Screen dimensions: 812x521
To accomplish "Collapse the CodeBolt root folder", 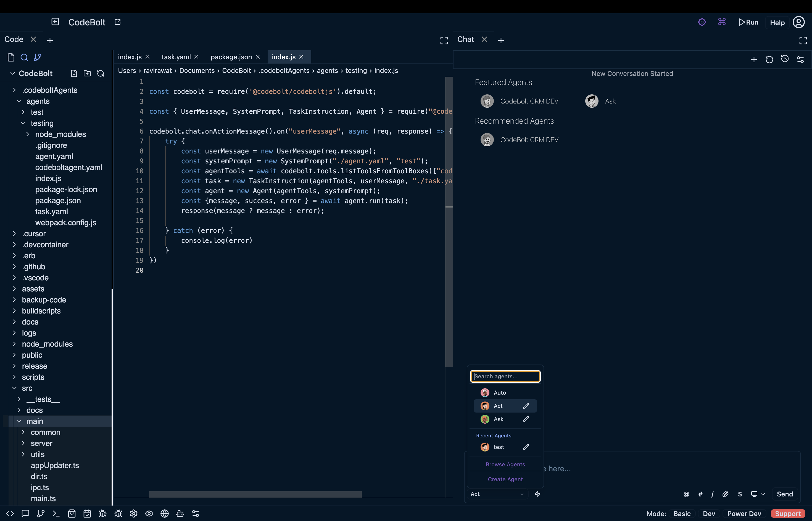I will pos(12,73).
